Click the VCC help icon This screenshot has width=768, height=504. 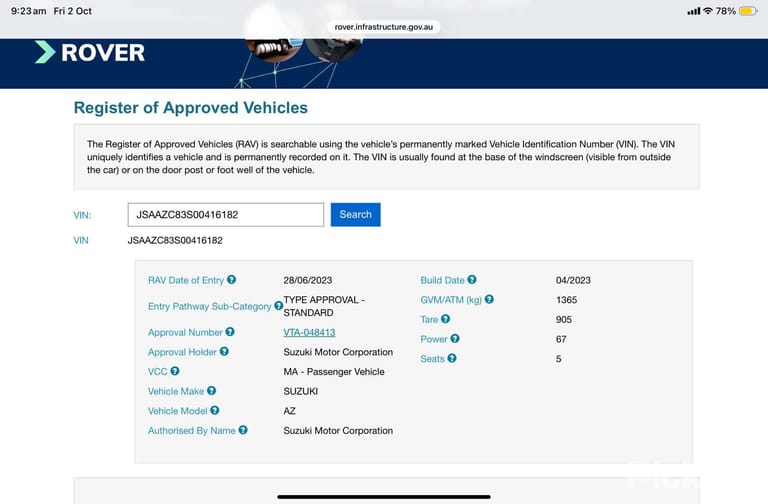click(x=175, y=371)
